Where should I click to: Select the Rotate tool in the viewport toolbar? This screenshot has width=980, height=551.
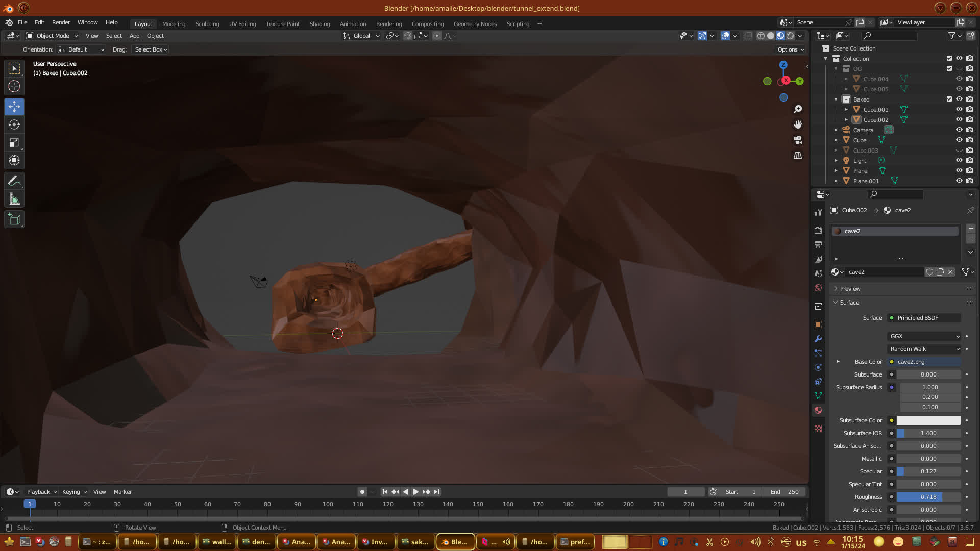coord(14,125)
